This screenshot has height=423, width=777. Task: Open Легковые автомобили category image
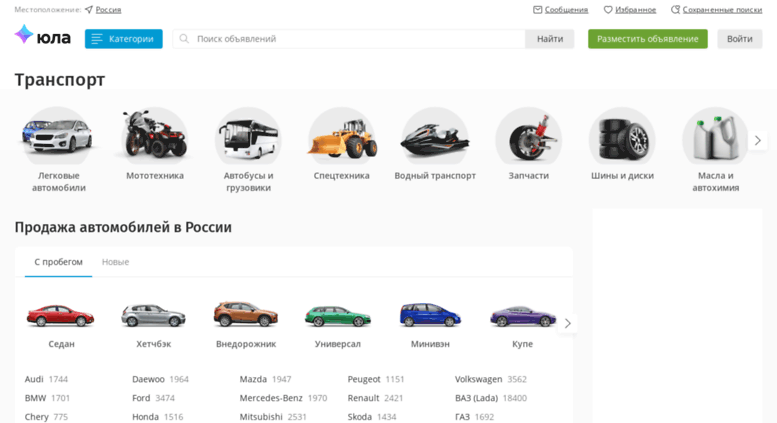pos(58,136)
